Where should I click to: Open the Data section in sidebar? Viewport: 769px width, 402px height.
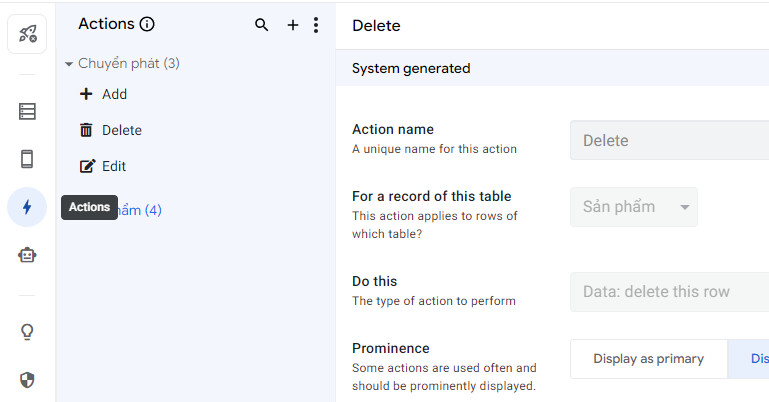27,111
